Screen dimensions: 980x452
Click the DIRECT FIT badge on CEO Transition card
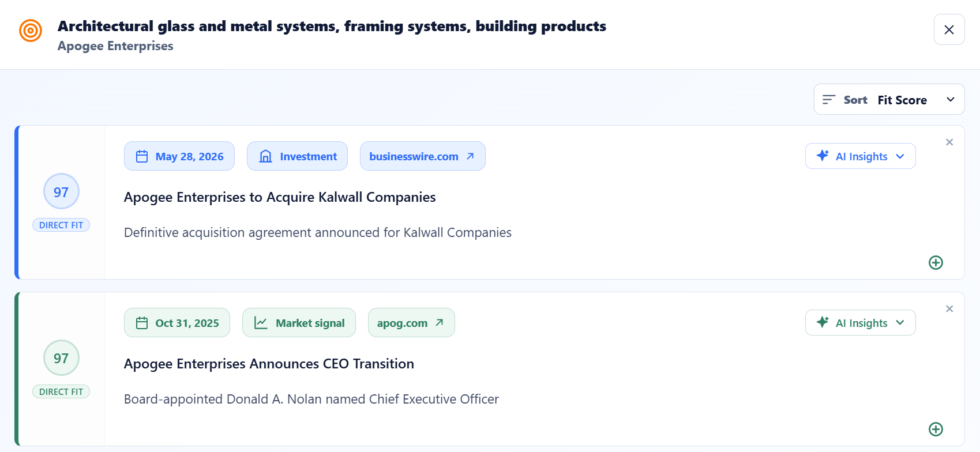61,391
